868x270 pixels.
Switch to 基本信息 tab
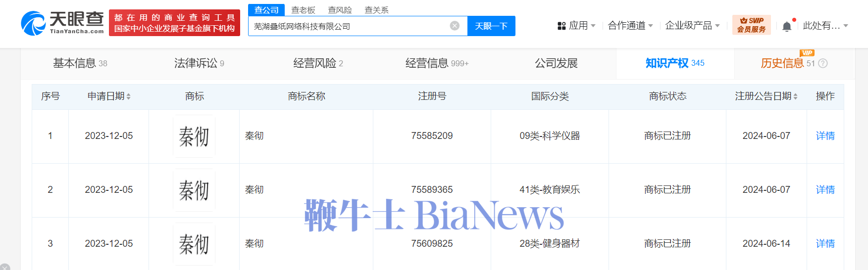tap(80, 63)
